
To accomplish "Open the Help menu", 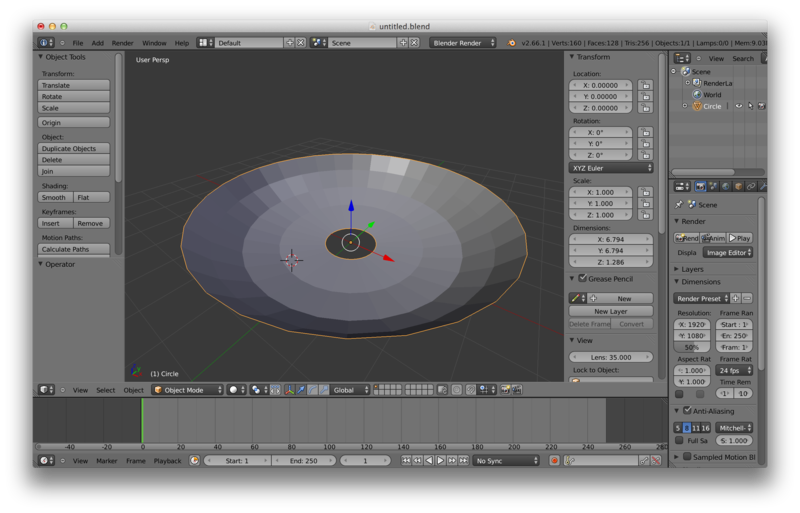I will 182,43.
